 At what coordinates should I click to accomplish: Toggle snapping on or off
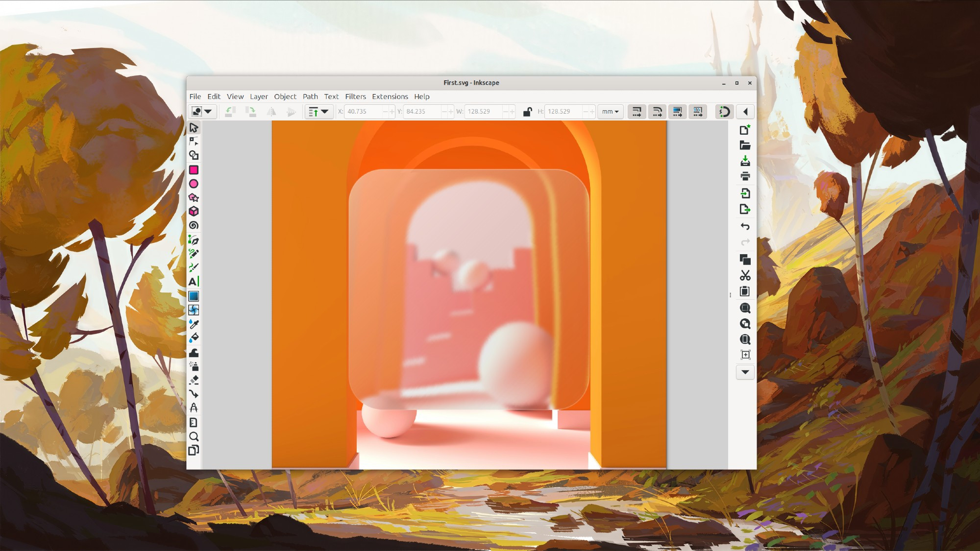pos(724,112)
